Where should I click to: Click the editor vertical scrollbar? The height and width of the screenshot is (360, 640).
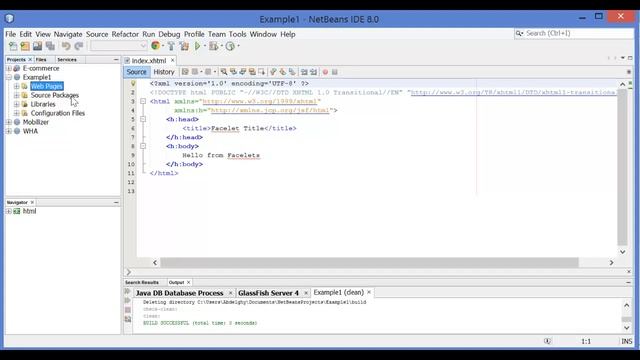(x=622, y=167)
